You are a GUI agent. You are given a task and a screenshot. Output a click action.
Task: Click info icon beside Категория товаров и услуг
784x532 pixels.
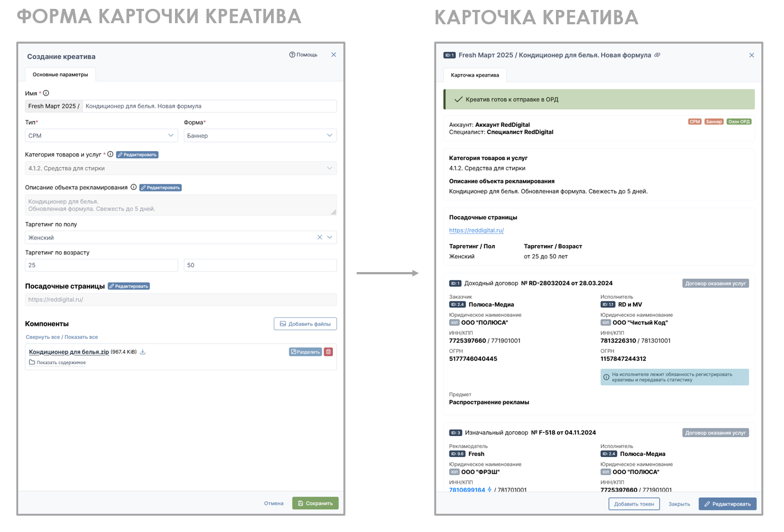coord(110,155)
